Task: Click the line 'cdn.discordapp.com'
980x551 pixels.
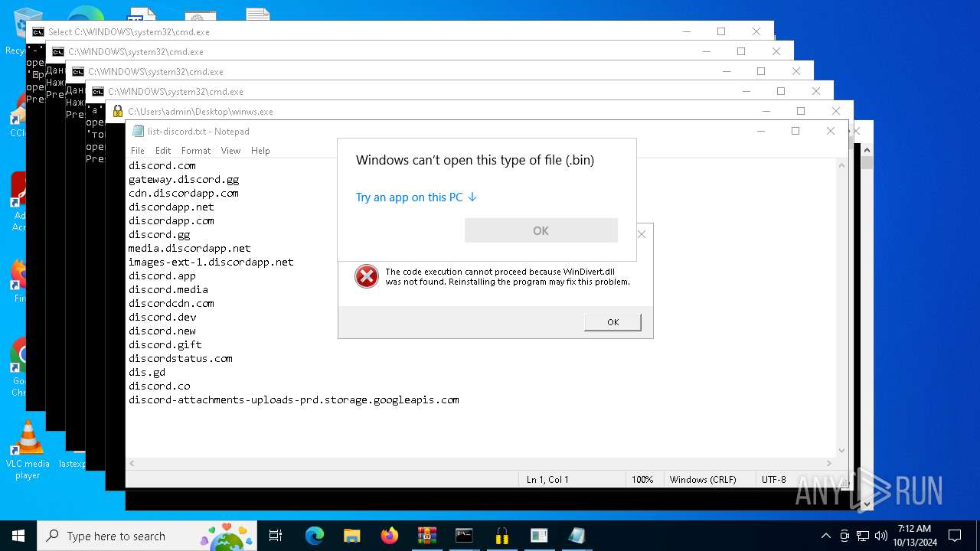Action: 184,193
